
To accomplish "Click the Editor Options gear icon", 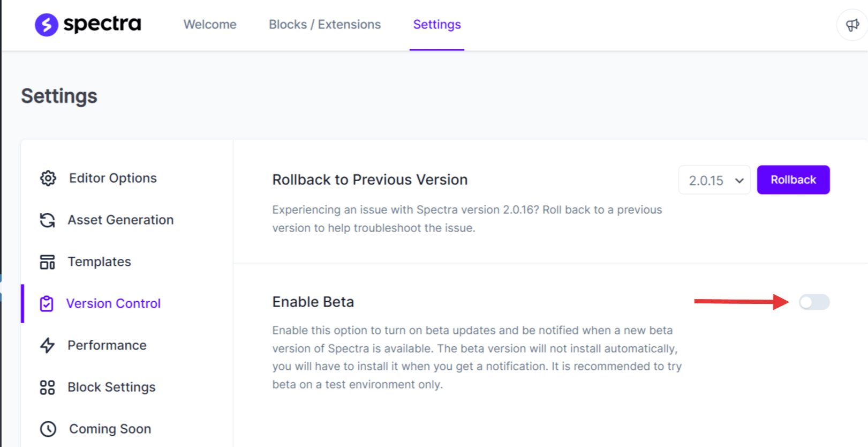I will [48, 178].
